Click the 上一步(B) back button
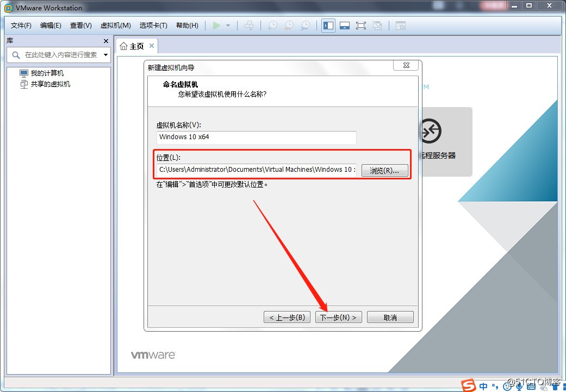566x392 pixels. (x=287, y=318)
